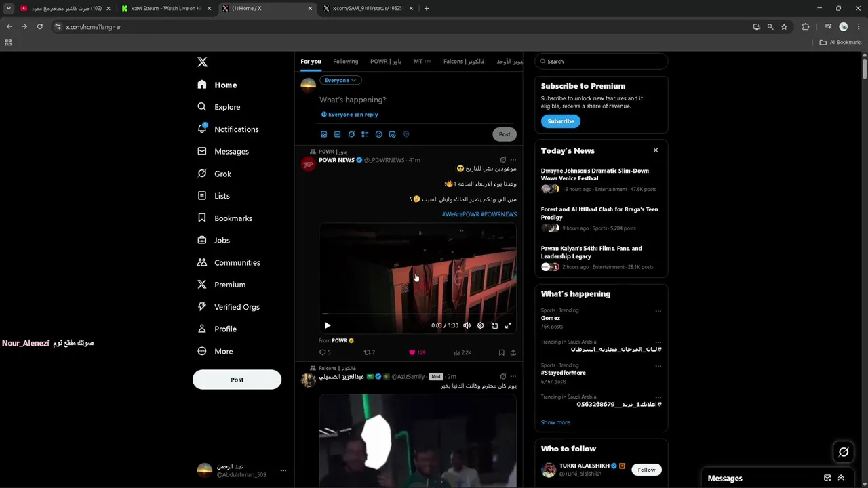View analytics of POWR NEWS post
The image size is (868, 488).
click(x=462, y=352)
